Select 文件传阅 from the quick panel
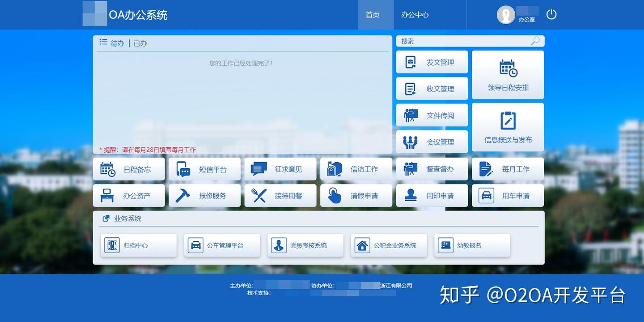This screenshot has width=644, height=322. click(432, 115)
